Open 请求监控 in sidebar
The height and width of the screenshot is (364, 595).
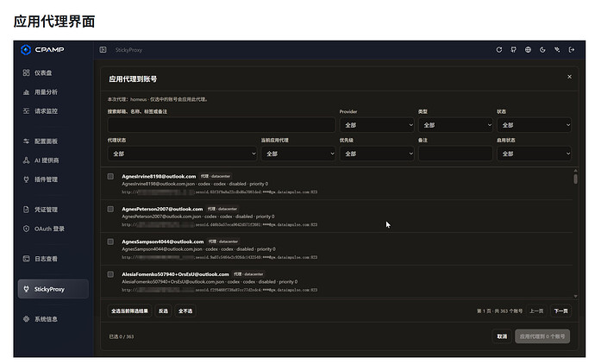(x=53, y=111)
